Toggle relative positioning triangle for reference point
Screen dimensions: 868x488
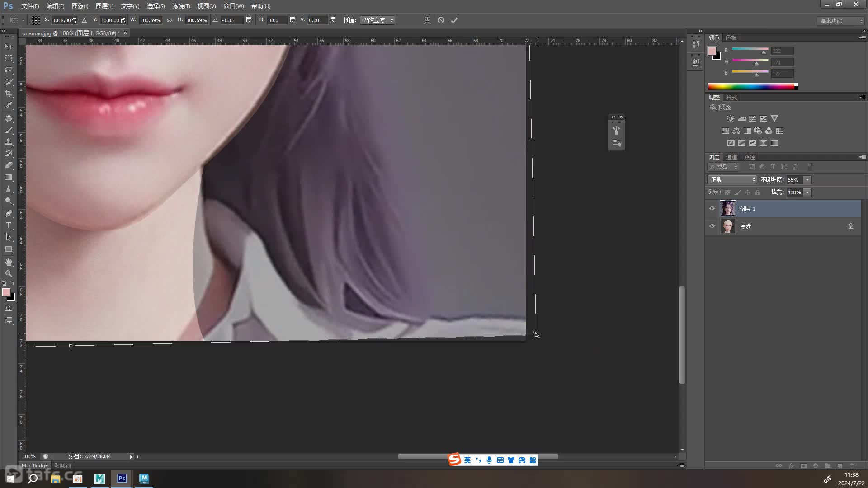[84, 20]
